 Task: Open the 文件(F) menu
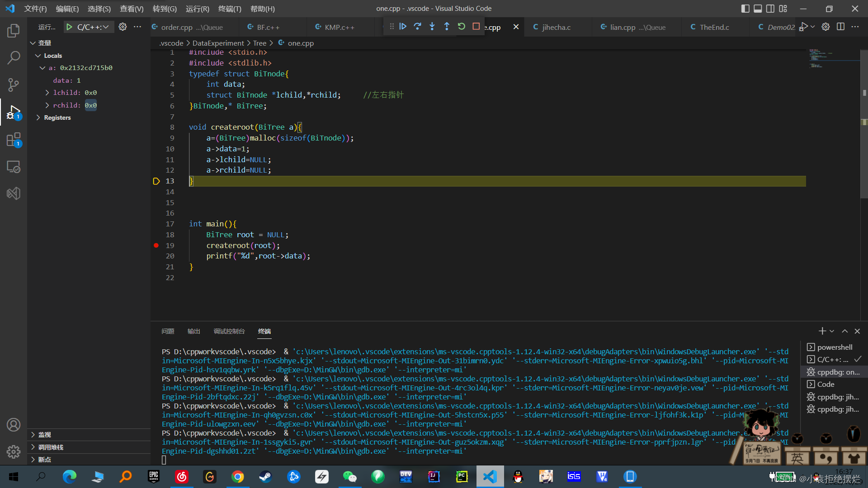tap(35, 9)
